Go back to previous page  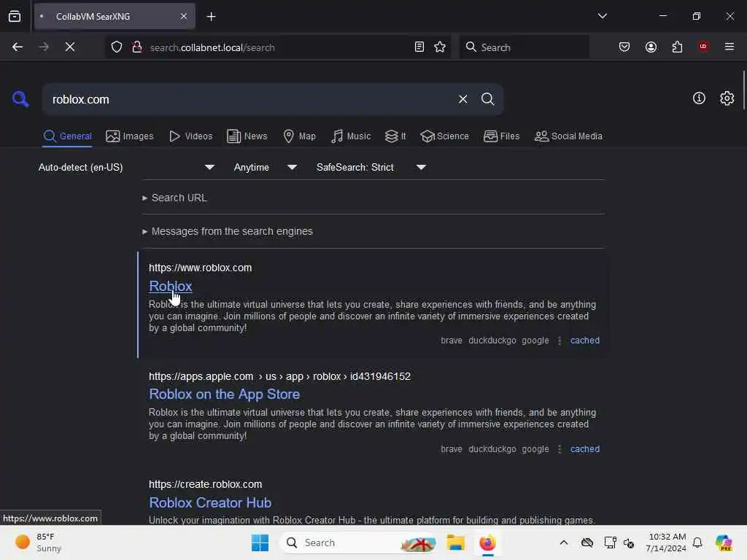click(18, 47)
